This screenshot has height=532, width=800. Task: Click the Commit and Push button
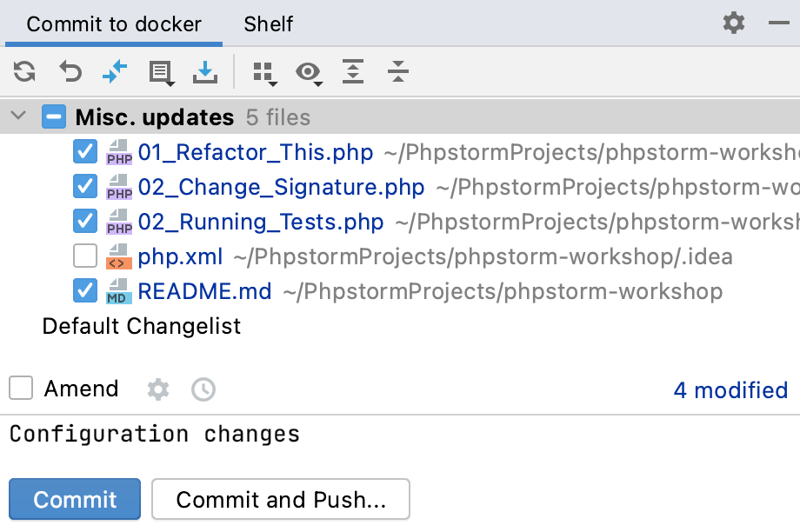coord(281,499)
